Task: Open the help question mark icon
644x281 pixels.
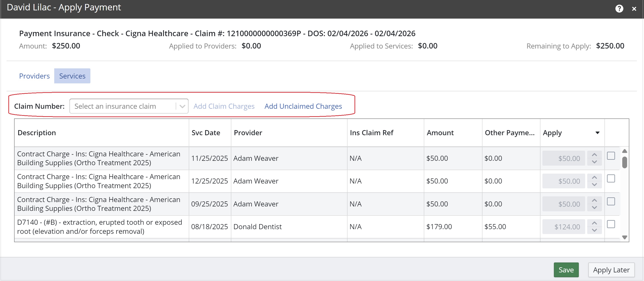Action: click(x=619, y=9)
